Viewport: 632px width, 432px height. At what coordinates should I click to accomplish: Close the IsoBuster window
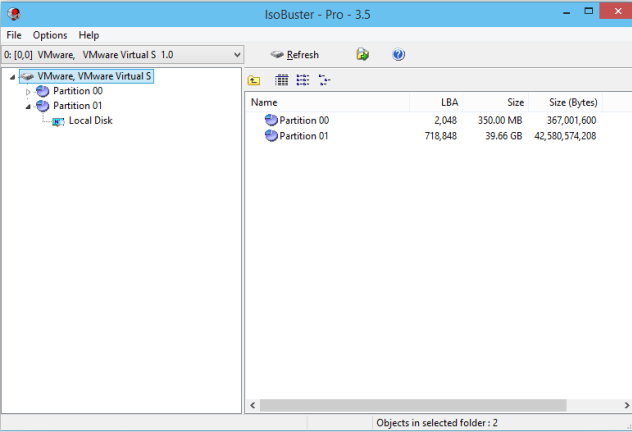point(617,11)
